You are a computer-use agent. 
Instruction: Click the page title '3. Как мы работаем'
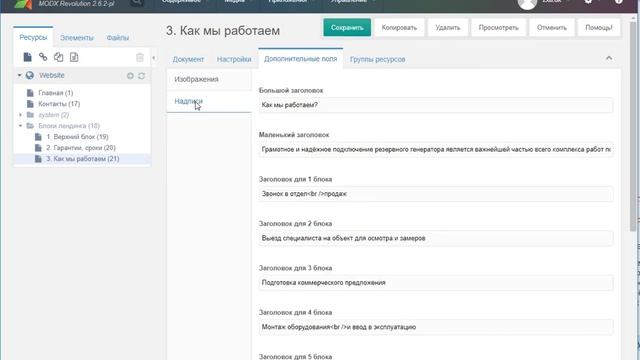pyautogui.click(x=223, y=31)
